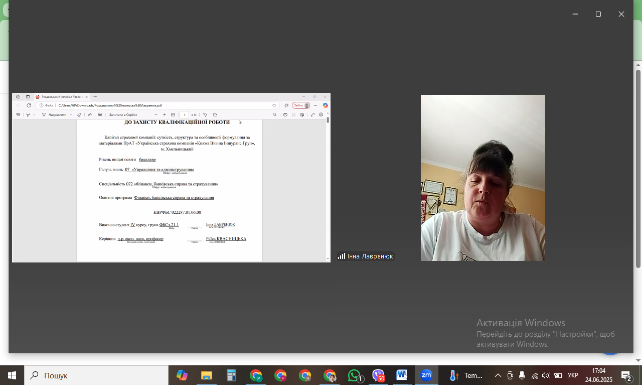Click in the Пошук search box
Image resolution: width=643 pixels, height=386 pixels.
click(96, 375)
